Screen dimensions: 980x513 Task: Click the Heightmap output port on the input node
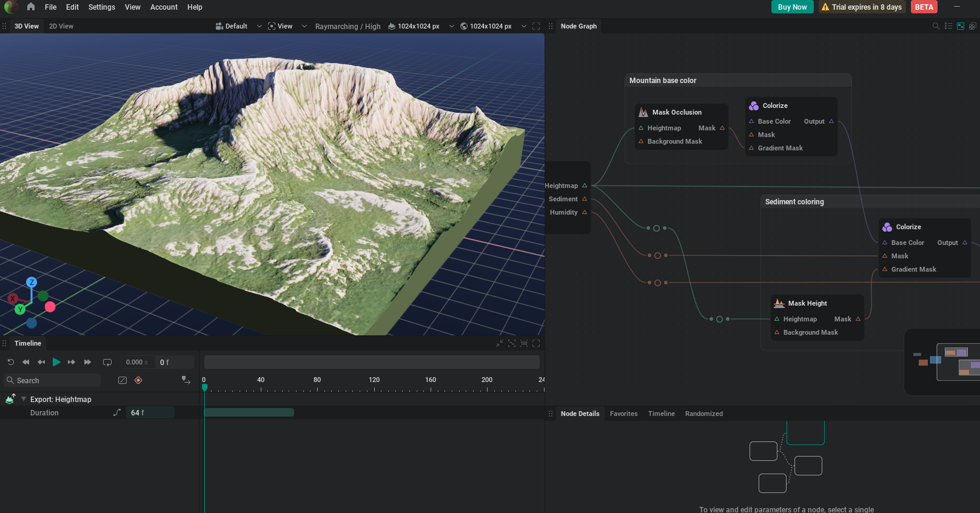pyautogui.click(x=585, y=186)
